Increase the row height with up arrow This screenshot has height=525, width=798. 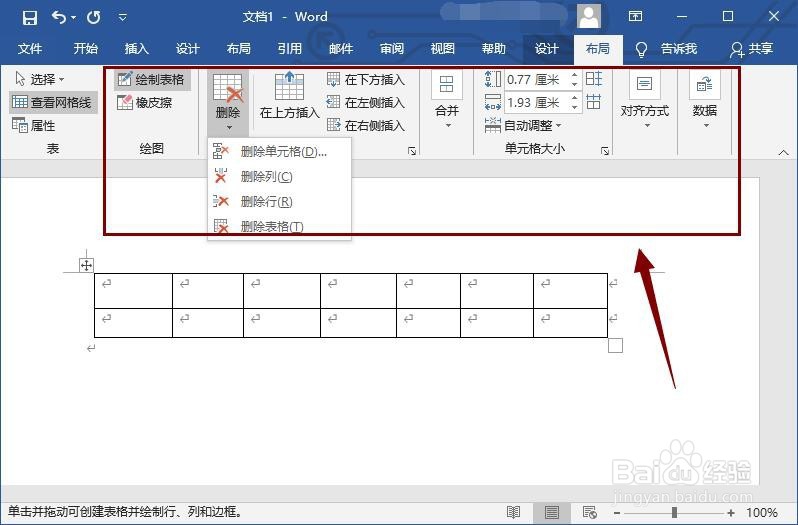[575, 75]
